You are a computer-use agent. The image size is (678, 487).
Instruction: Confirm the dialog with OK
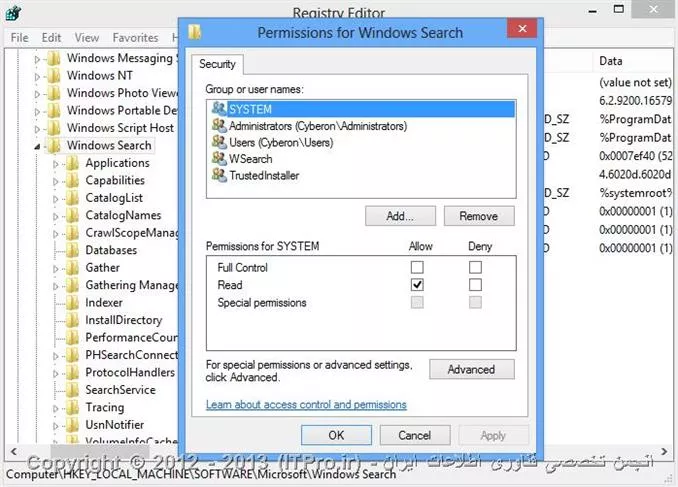[x=336, y=435]
